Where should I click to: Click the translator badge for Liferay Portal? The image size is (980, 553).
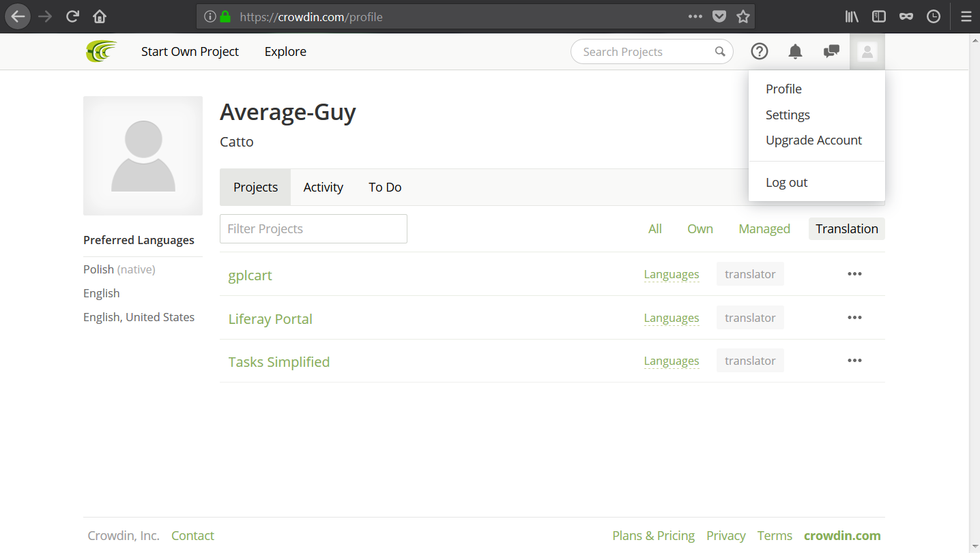(x=750, y=318)
